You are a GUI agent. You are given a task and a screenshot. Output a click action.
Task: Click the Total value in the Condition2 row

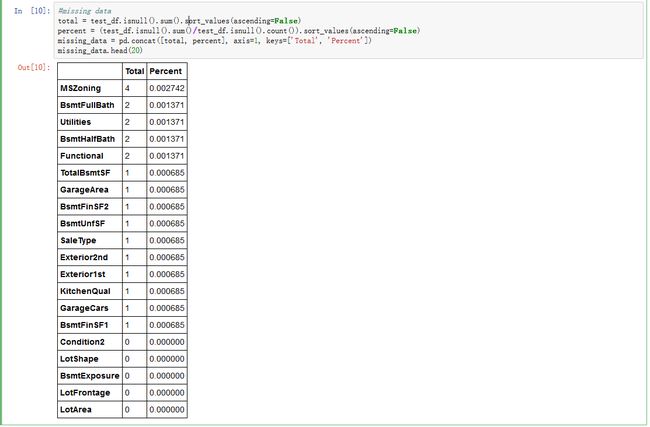[x=127, y=342]
